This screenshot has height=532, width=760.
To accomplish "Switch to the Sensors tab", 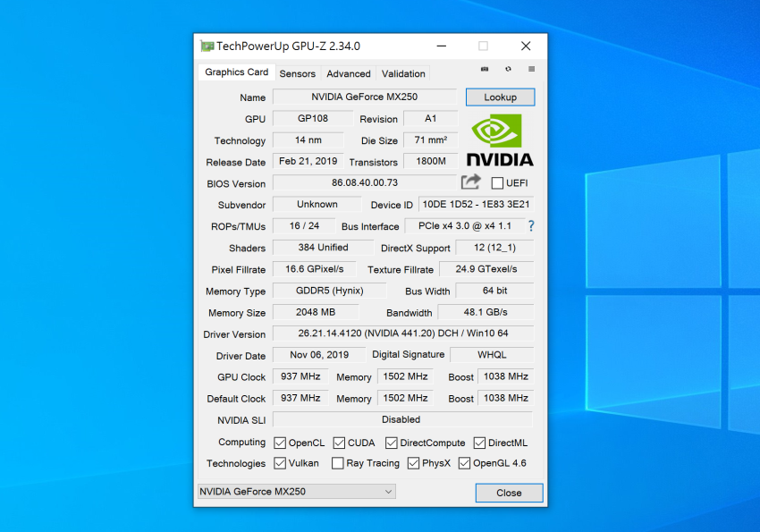I will pos(297,73).
